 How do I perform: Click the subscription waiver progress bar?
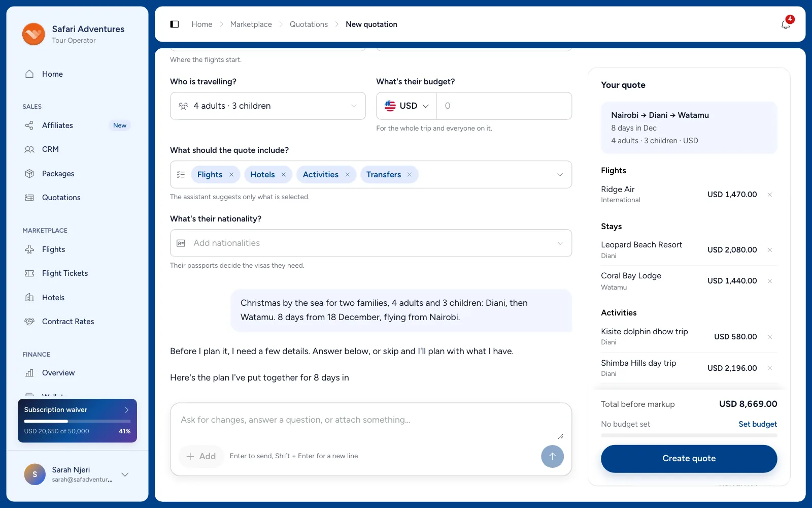coord(77,421)
